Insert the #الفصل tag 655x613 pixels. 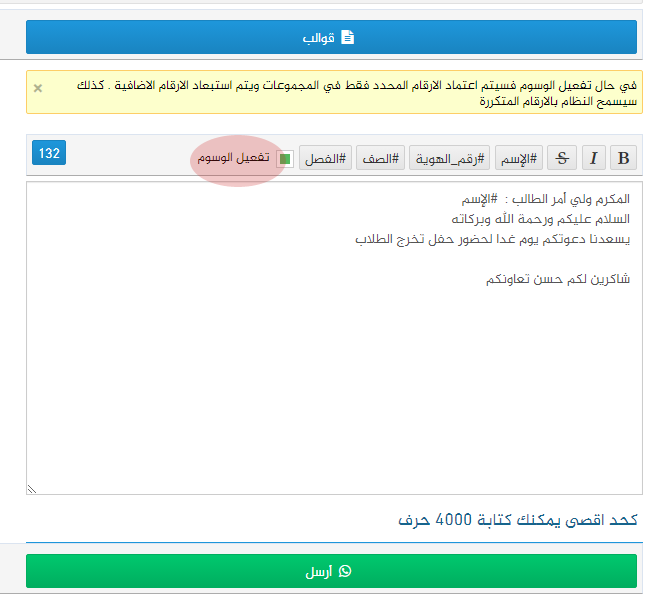click(x=325, y=158)
